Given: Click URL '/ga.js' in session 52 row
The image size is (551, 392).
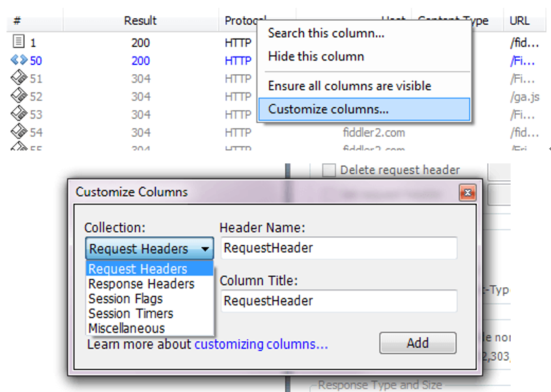Looking at the screenshot, I should [525, 96].
